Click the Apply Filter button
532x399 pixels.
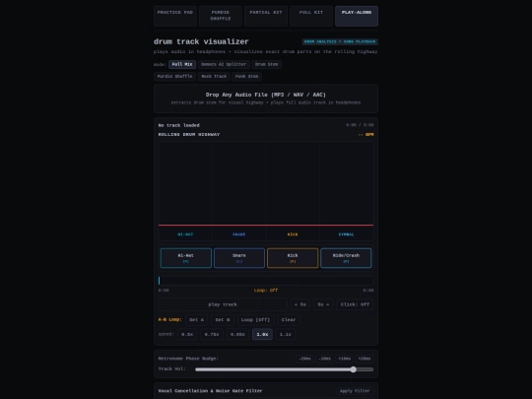[x=355, y=391]
